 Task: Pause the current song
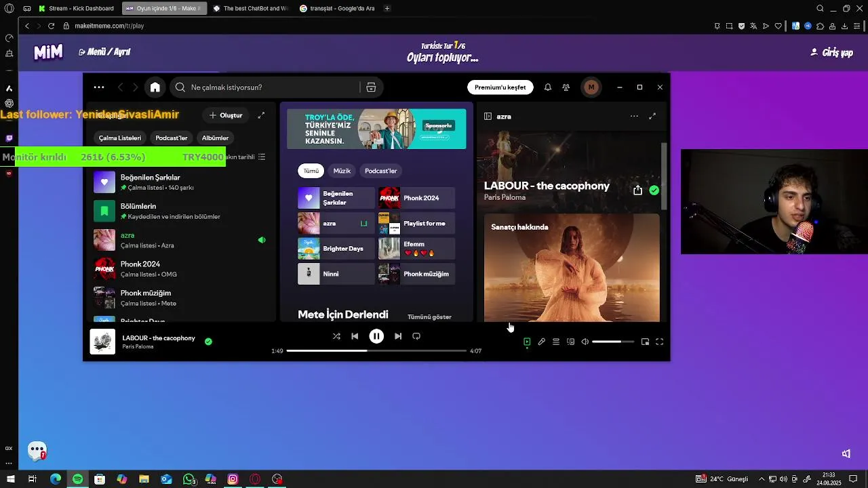point(376,336)
